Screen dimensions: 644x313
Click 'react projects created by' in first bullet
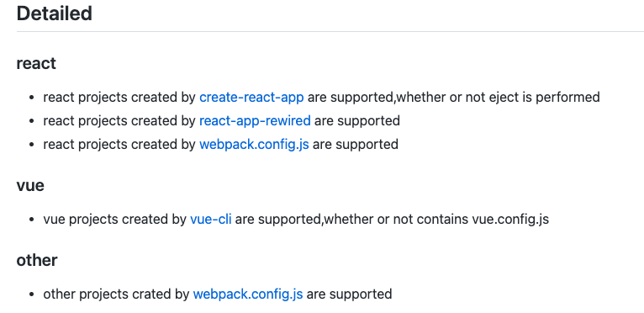pyautogui.click(x=119, y=98)
